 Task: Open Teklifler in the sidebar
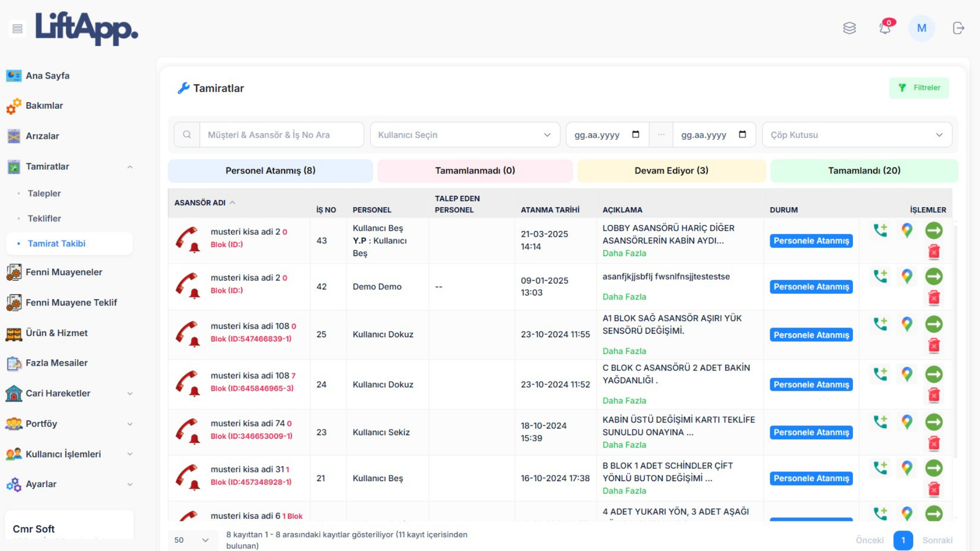44,218
